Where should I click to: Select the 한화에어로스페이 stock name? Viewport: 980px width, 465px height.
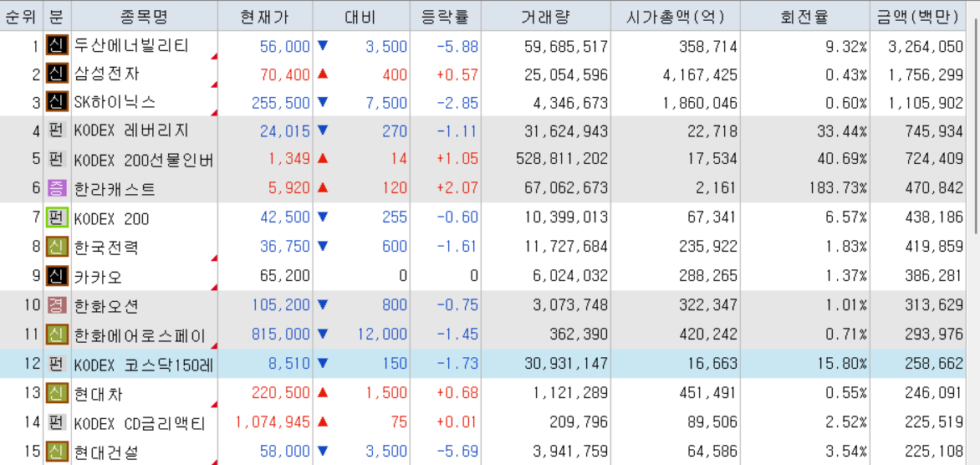(x=140, y=335)
